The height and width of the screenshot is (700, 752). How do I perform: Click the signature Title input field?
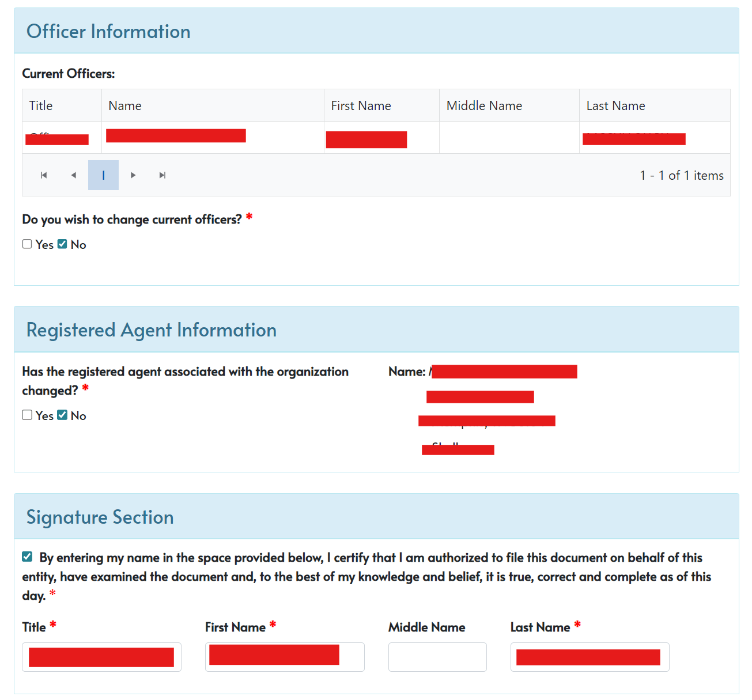101,657
